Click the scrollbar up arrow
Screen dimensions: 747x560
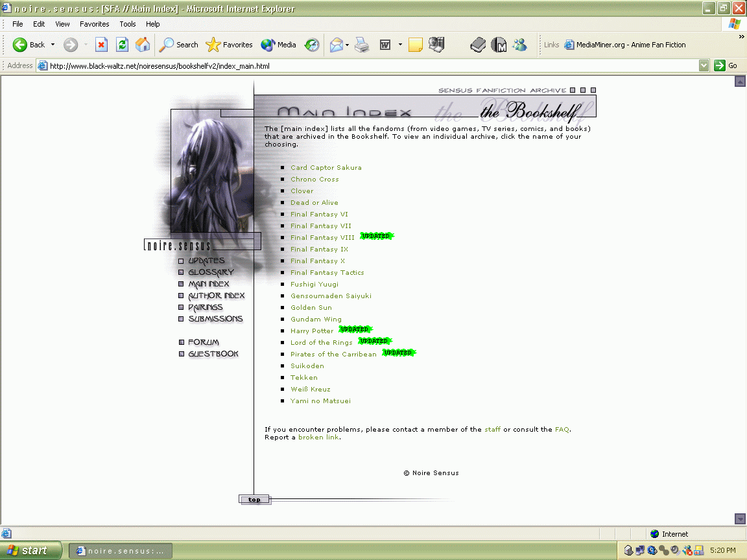(x=740, y=82)
